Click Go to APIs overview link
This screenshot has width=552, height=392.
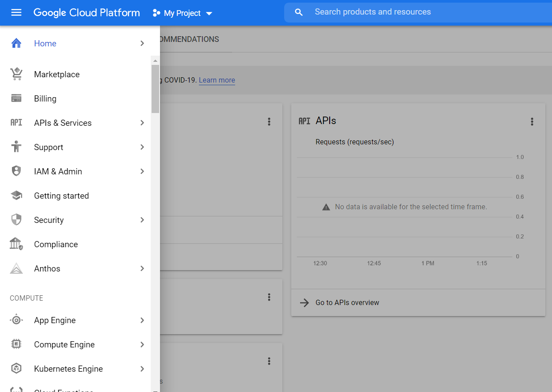coord(347,302)
